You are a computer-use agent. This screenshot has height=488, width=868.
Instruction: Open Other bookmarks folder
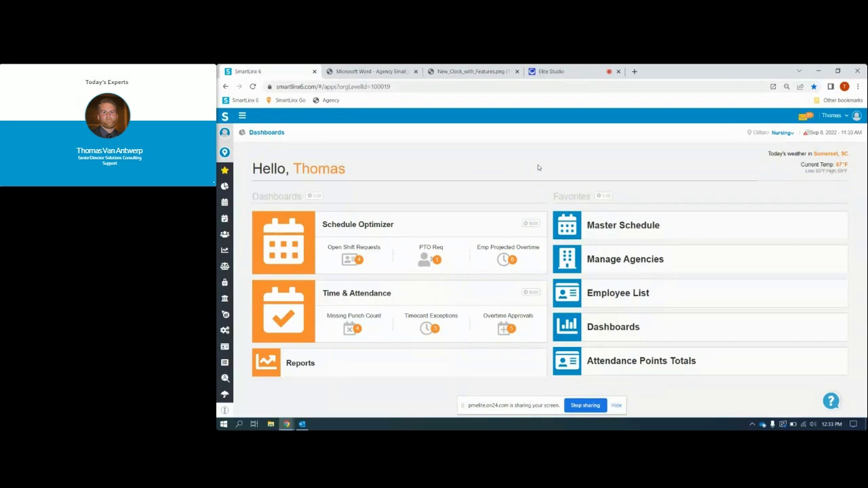tap(838, 100)
